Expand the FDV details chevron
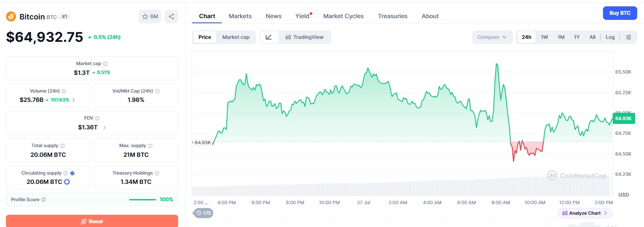This screenshot has width=644, height=227. [105, 127]
